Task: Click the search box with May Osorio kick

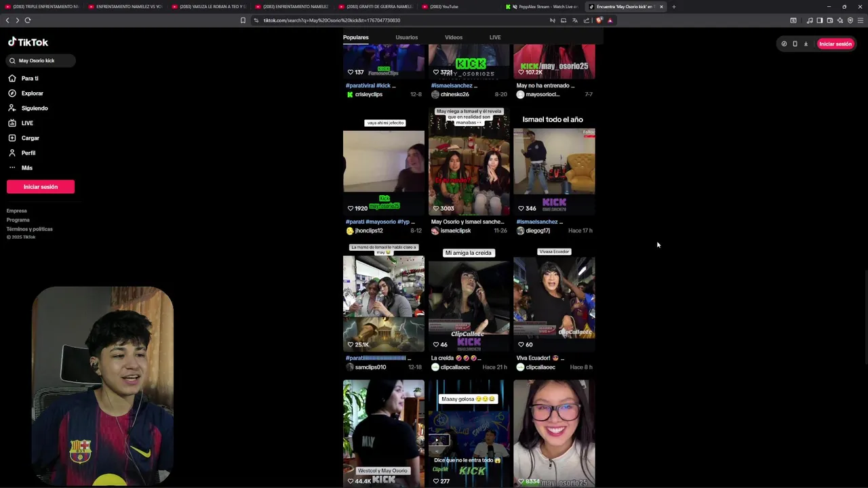Action: [41, 61]
